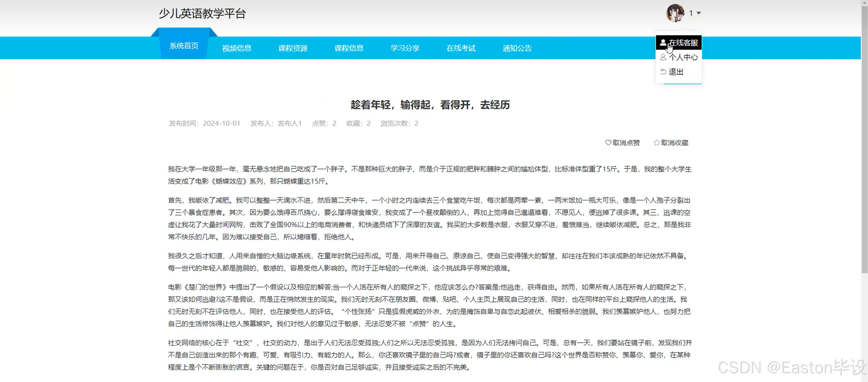Screen dimensions: 868x382
Task: Click the 在线客服 person icon
Action: (x=663, y=42)
